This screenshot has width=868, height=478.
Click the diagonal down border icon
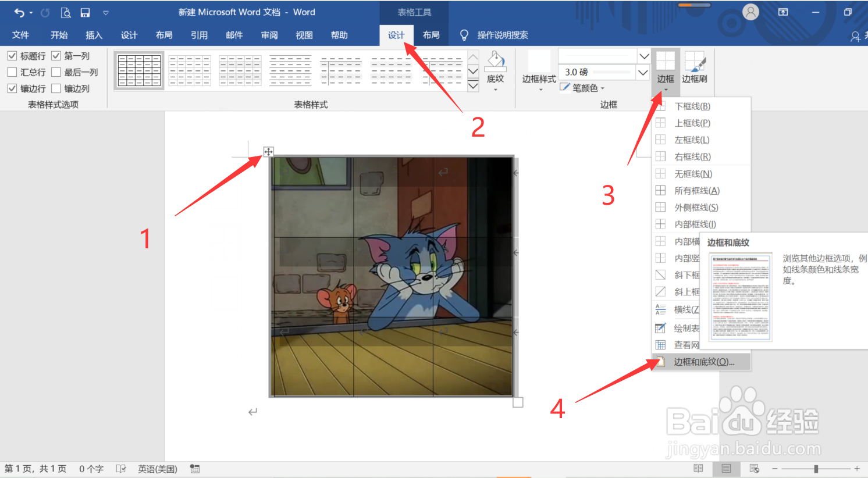[x=661, y=275]
